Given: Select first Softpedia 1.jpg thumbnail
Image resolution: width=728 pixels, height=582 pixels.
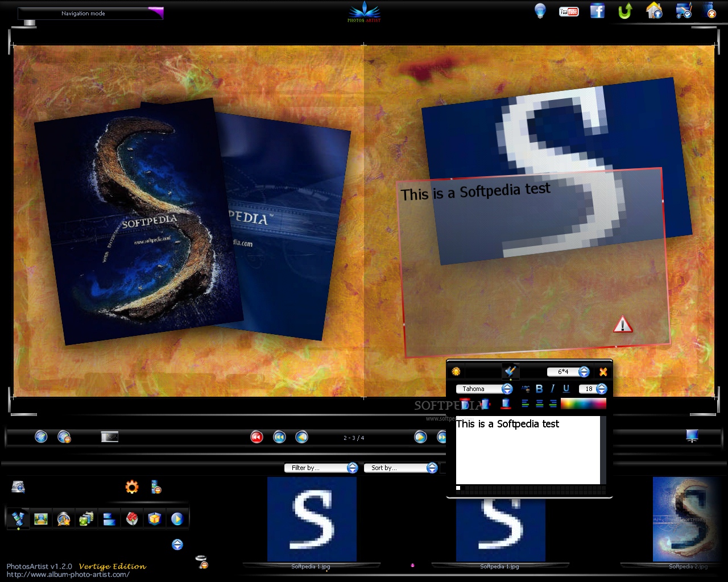Looking at the screenshot, I should pos(312,519).
